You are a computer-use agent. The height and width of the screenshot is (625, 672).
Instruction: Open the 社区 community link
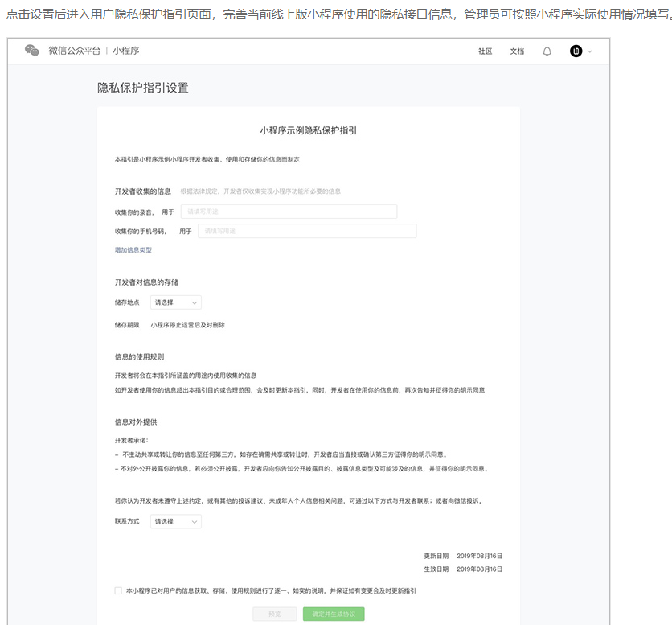486,51
